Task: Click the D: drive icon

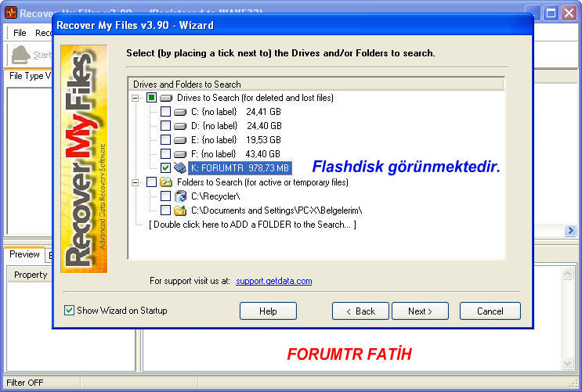Action: click(180, 126)
